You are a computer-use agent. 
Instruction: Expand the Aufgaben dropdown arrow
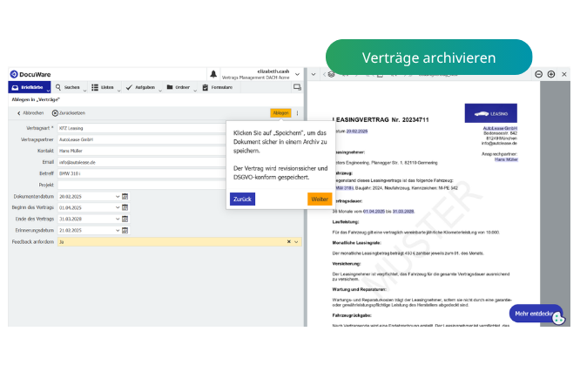(160, 91)
